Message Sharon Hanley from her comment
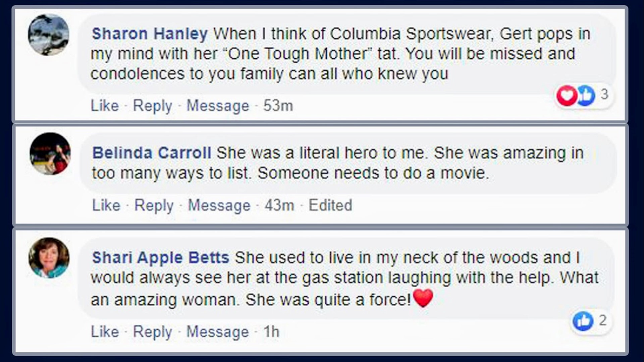 coord(218,106)
